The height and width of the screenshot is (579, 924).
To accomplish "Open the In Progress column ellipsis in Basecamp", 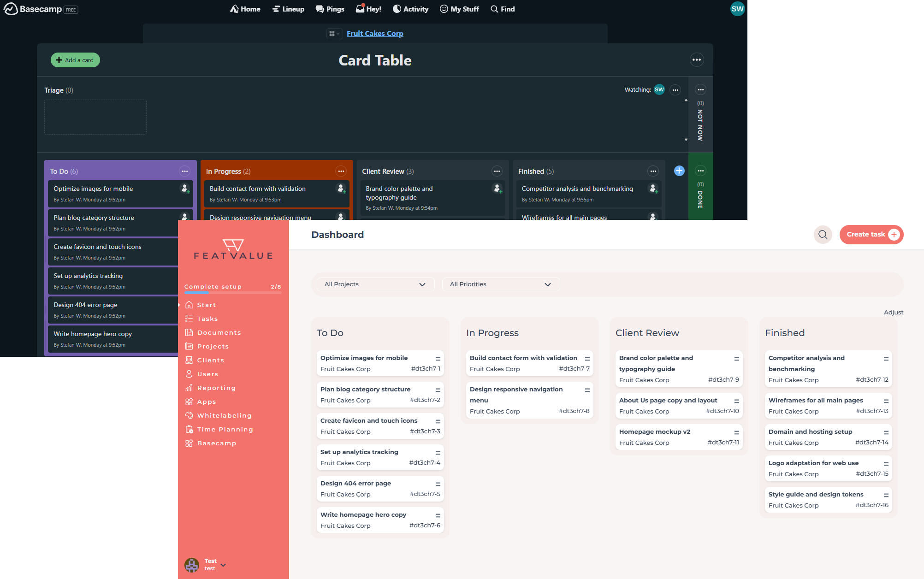I will click(x=341, y=171).
